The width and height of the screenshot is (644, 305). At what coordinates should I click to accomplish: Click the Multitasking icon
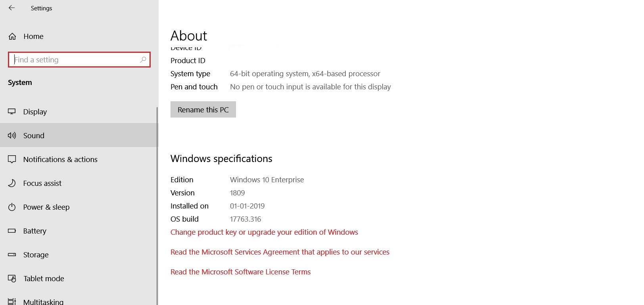[12, 301]
